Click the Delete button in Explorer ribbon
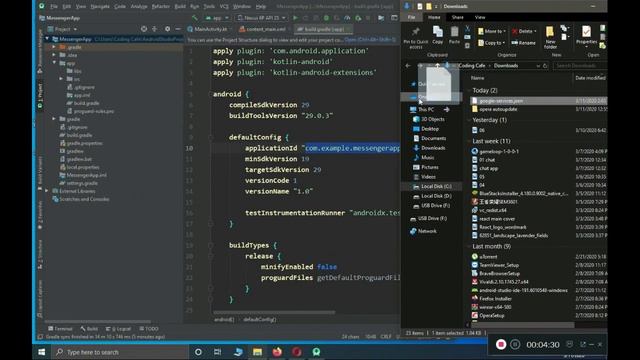The height and width of the screenshot is (360, 640). click(x=525, y=31)
